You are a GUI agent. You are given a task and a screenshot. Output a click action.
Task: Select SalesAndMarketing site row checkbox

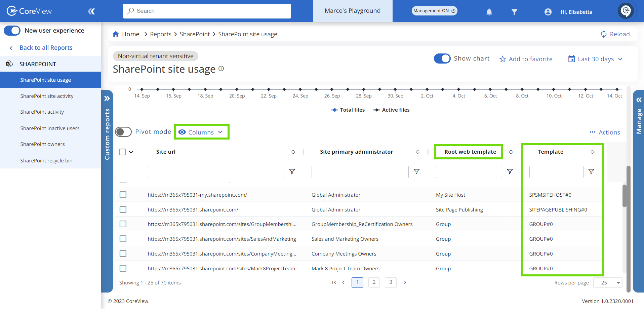[x=123, y=239]
